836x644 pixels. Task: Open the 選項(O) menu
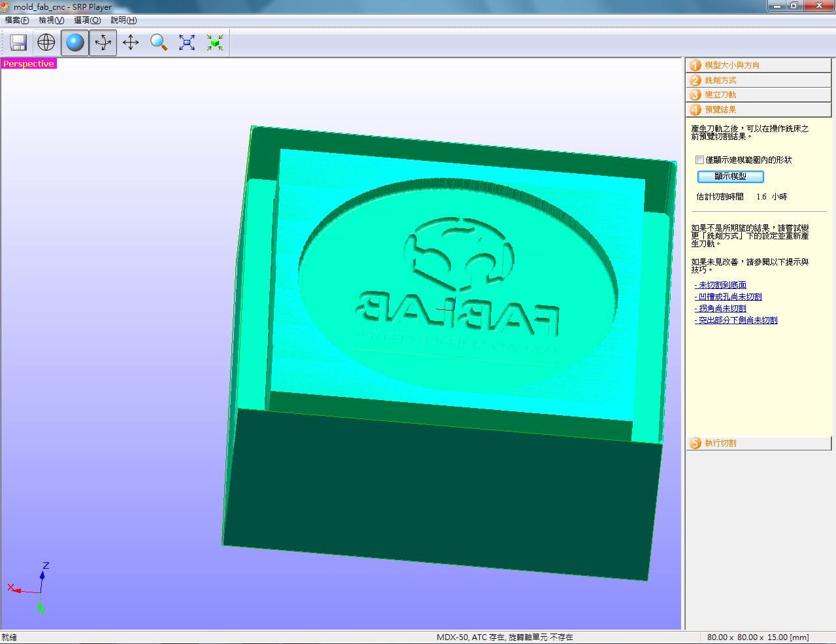coord(87,20)
